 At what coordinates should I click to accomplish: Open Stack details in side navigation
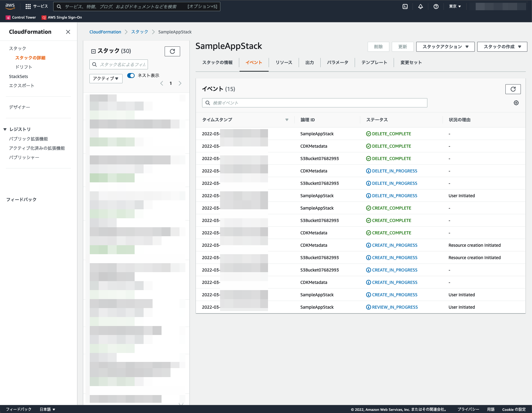click(x=30, y=58)
